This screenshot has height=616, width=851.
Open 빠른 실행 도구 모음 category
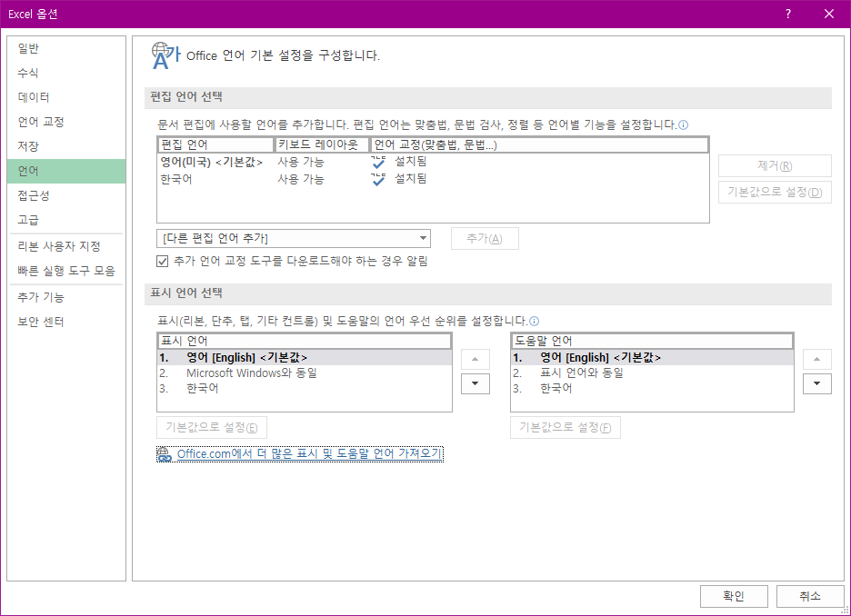66,271
